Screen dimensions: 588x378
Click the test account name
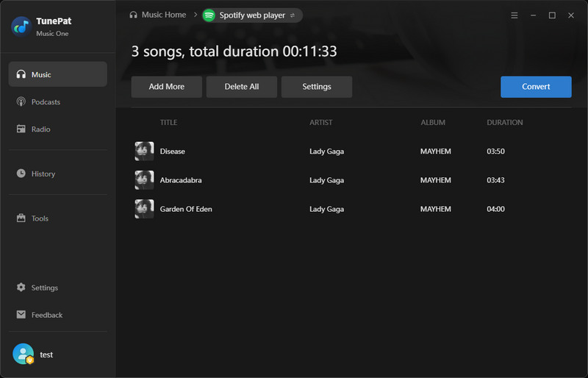[46, 354]
